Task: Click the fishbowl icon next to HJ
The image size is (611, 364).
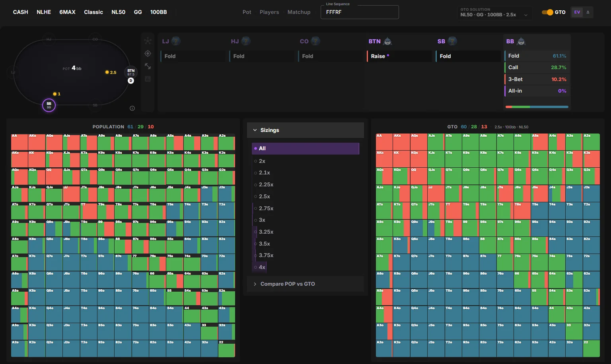Action: click(245, 41)
